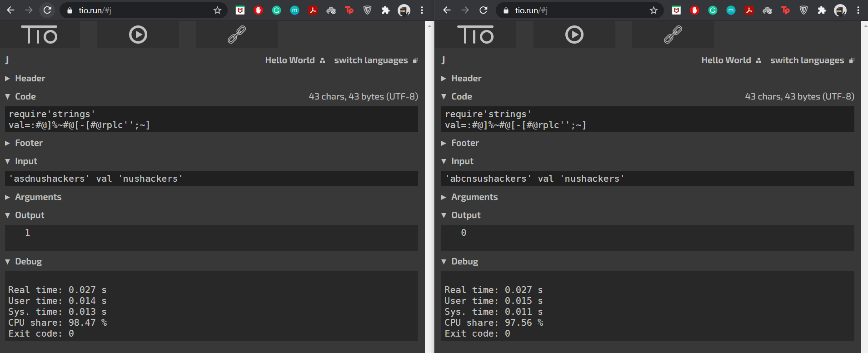Collapse the Debug section in left window
This screenshot has width=868, height=353.
[23, 261]
